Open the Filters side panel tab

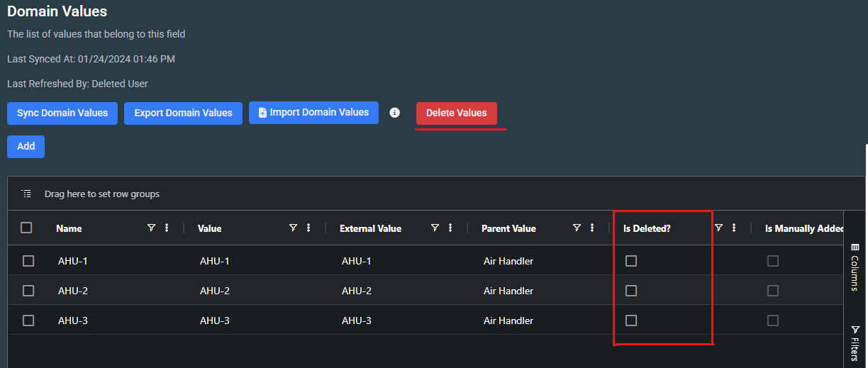pos(855,343)
